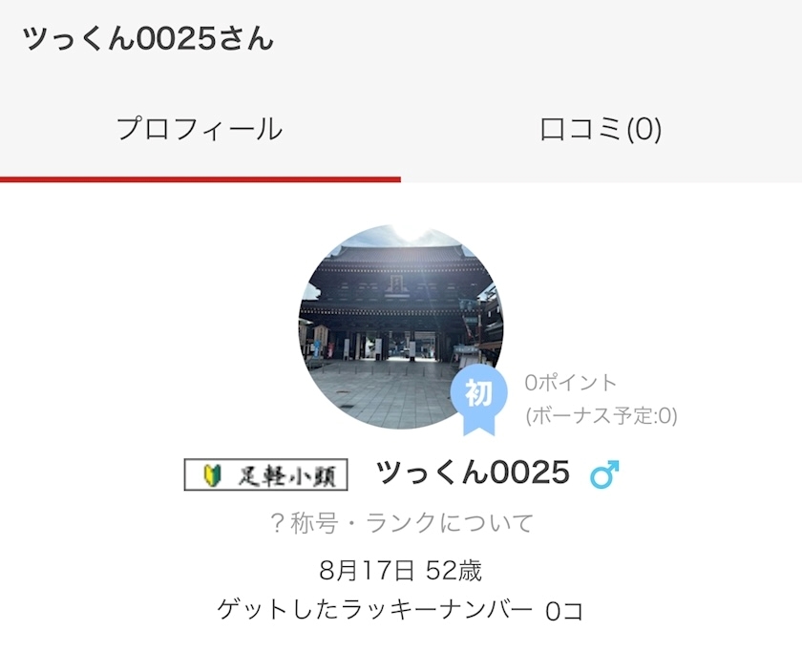Click the blue 初 ribbon badge
This screenshot has width=802, height=672.
click(478, 400)
